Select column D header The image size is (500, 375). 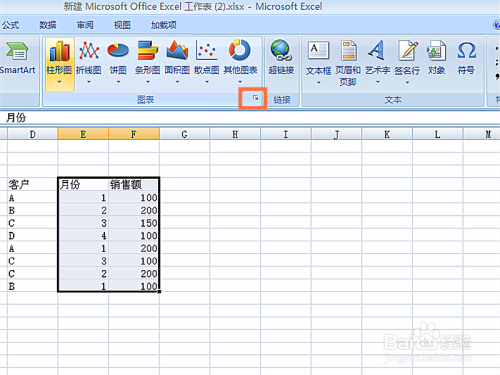tap(32, 134)
